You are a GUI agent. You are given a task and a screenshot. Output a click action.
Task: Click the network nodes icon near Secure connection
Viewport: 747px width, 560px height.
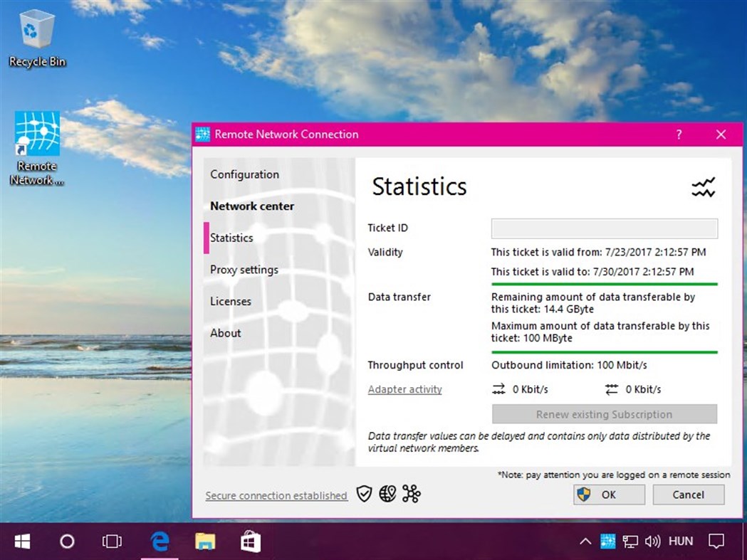pyautogui.click(x=411, y=493)
